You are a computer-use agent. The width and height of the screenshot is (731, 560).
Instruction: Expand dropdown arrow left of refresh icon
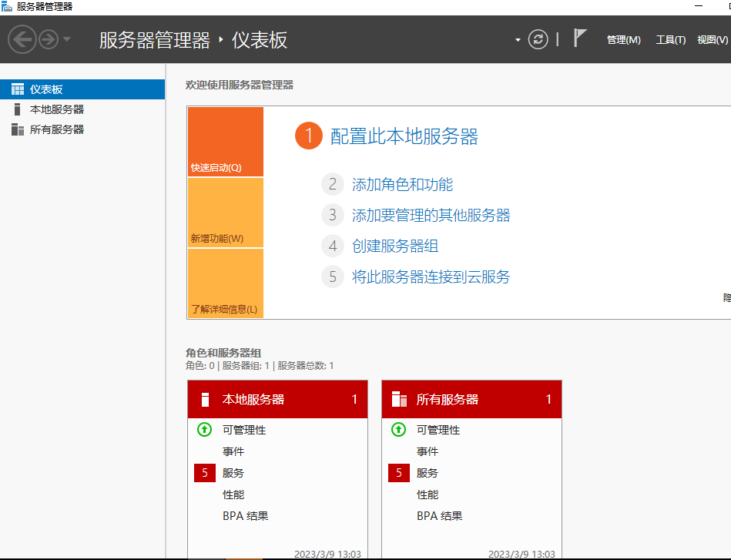(x=518, y=40)
